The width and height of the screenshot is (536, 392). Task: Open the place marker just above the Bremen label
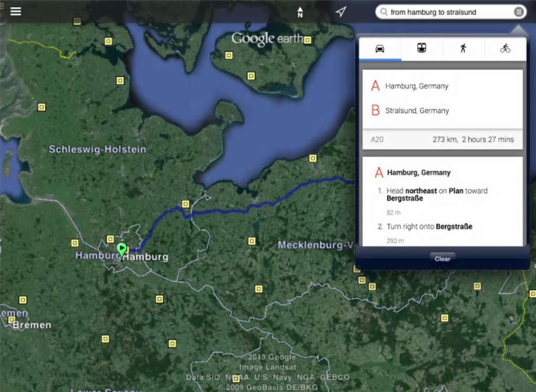point(11,320)
